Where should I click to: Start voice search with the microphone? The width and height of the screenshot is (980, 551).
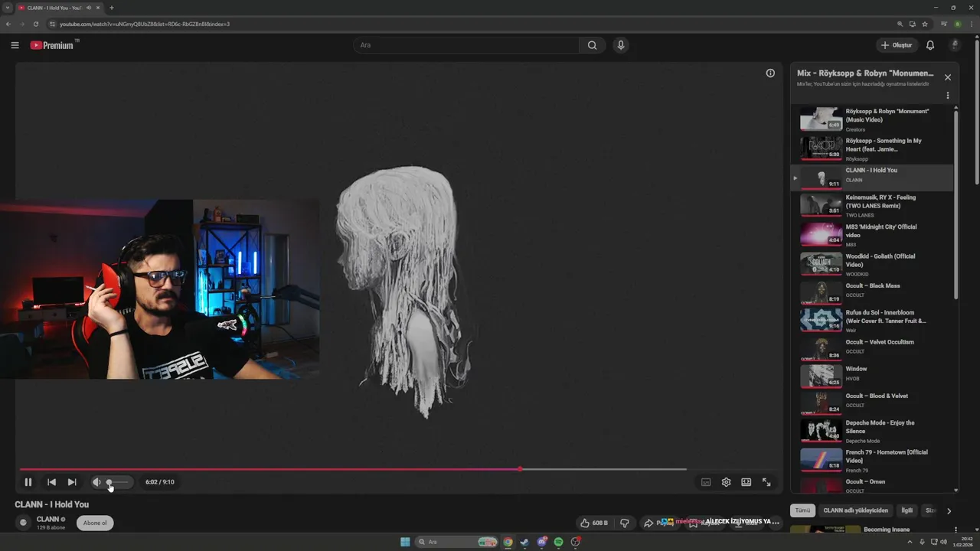[621, 45]
